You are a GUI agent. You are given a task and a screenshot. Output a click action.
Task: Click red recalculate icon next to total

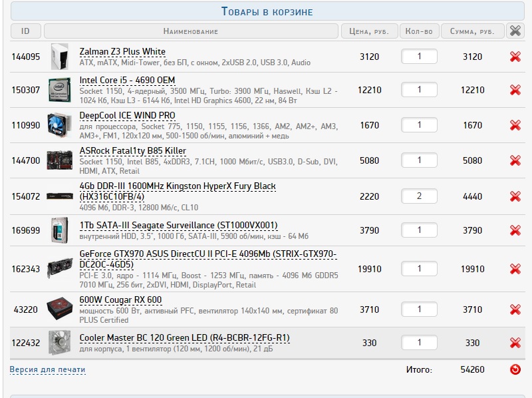pyautogui.click(x=515, y=369)
